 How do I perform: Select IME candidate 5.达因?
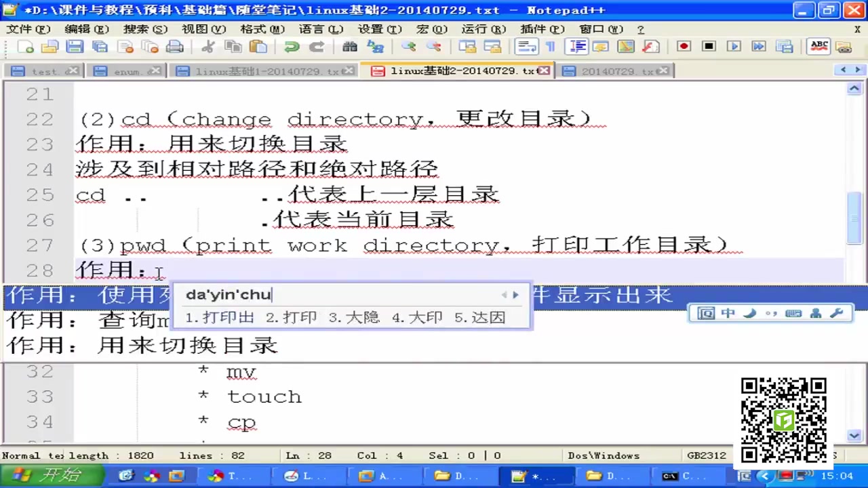click(x=480, y=317)
